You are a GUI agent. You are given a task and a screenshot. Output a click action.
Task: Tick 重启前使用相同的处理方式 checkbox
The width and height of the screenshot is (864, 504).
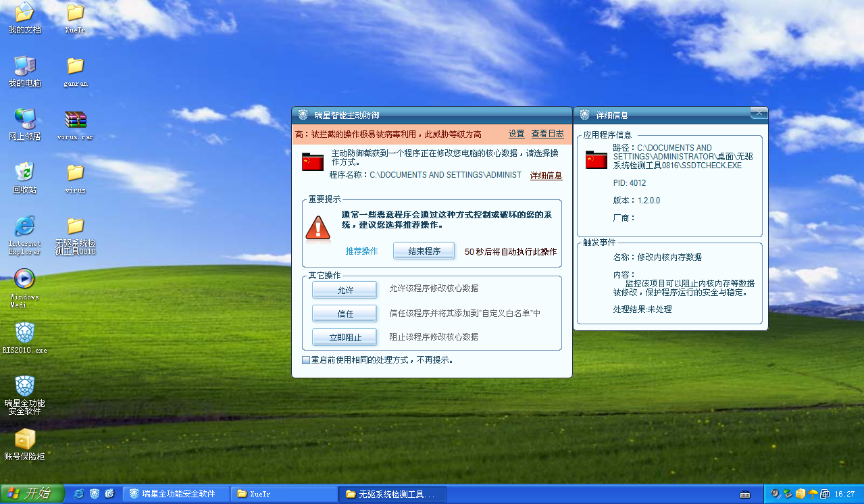click(x=306, y=360)
